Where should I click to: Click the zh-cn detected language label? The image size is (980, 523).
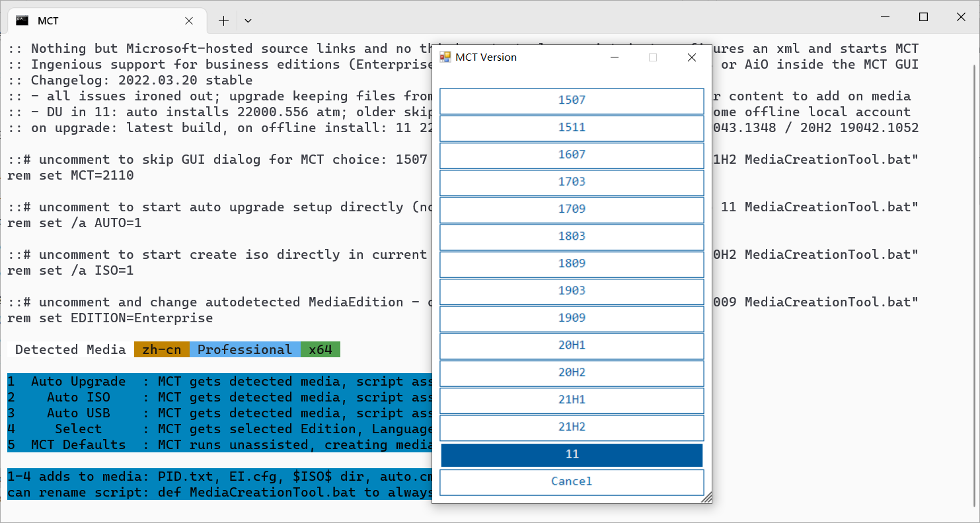(162, 350)
